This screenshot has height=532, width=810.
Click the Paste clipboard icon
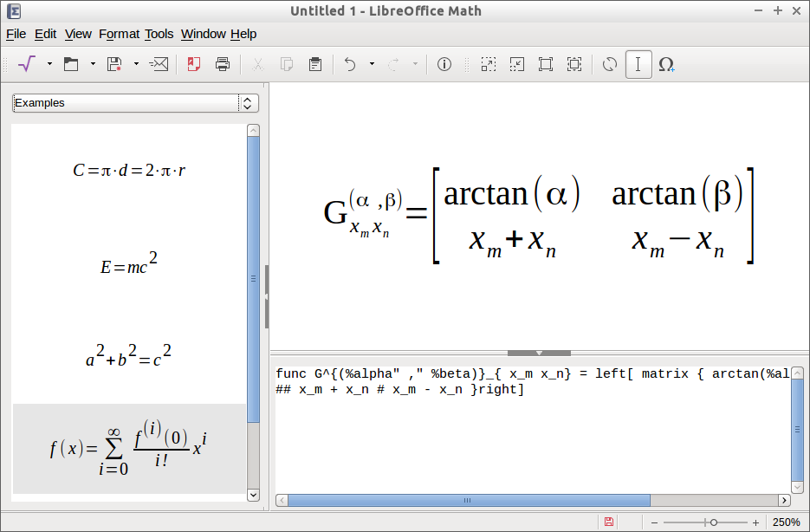point(315,64)
